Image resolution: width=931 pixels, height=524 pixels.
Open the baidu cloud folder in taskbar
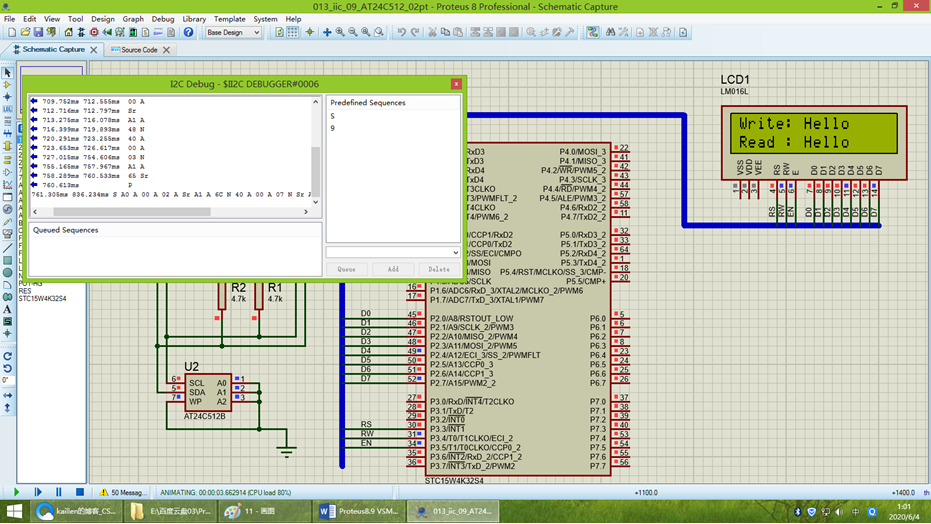pyautogui.click(x=171, y=511)
